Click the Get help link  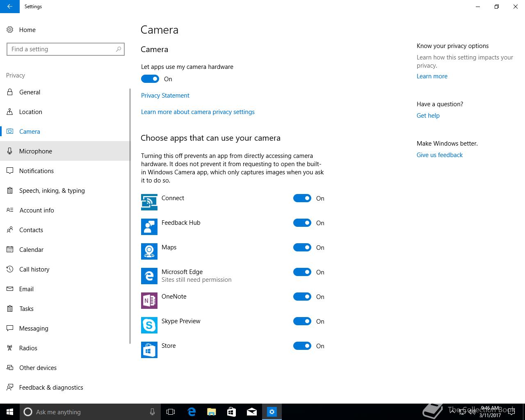(x=428, y=115)
